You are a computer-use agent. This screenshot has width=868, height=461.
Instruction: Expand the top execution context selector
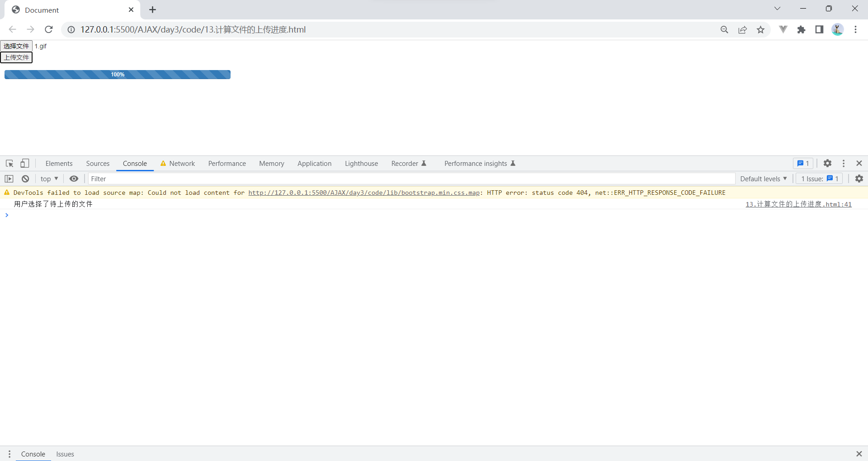click(x=49, y=179)
